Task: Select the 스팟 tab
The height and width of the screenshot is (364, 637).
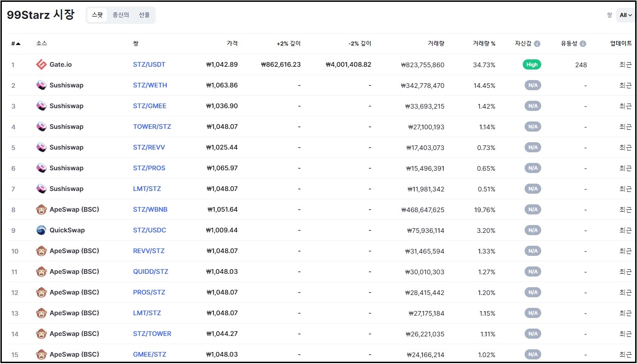Action: click(x=97, y=15)
